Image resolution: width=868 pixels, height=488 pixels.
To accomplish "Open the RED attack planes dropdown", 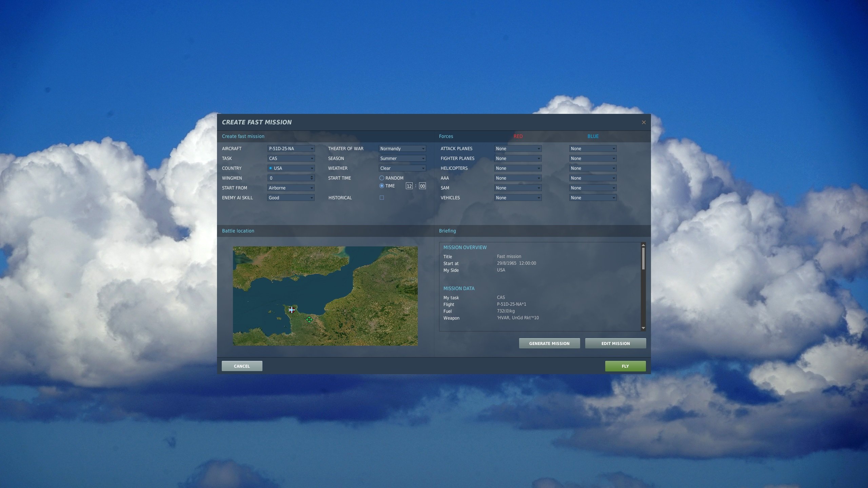I will pyautogui.click(x=518, y=148).
